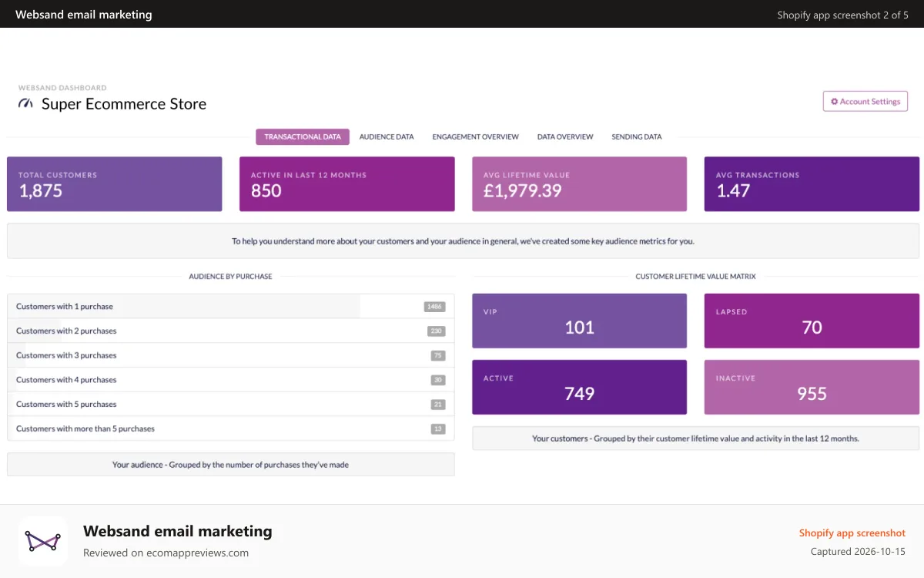Image resolution: width=924 pixels, height=578 pixels.
Task: Select the Transactional Data tab
Action: pos(303,136)
